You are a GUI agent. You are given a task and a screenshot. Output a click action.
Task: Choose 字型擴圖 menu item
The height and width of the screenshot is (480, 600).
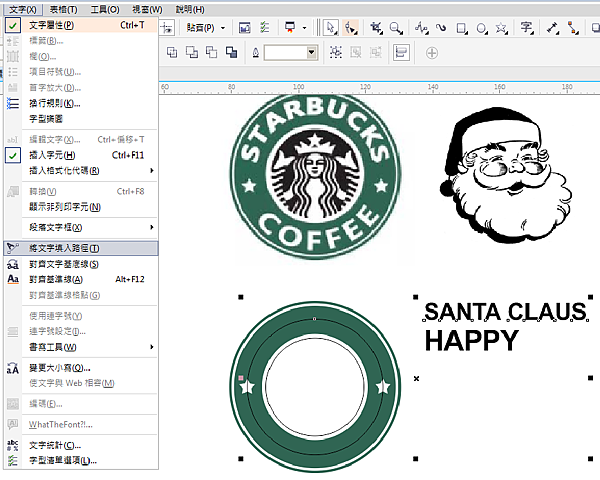(81, 119)
